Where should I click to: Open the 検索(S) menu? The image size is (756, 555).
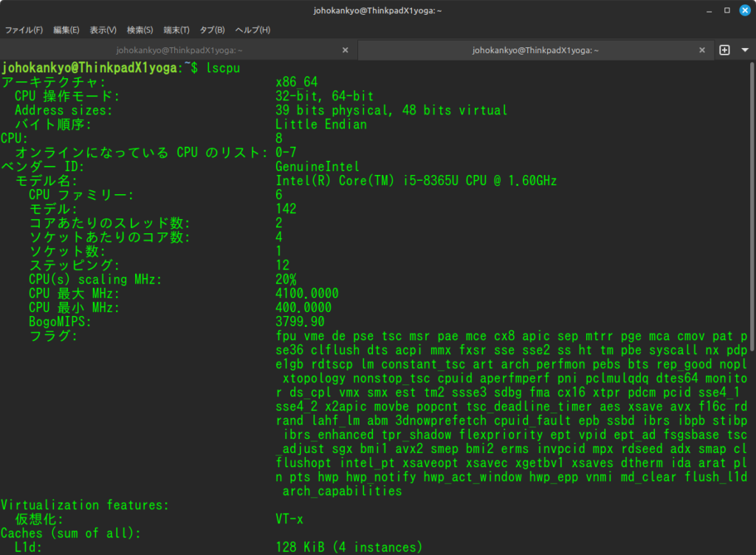point(140,30)
